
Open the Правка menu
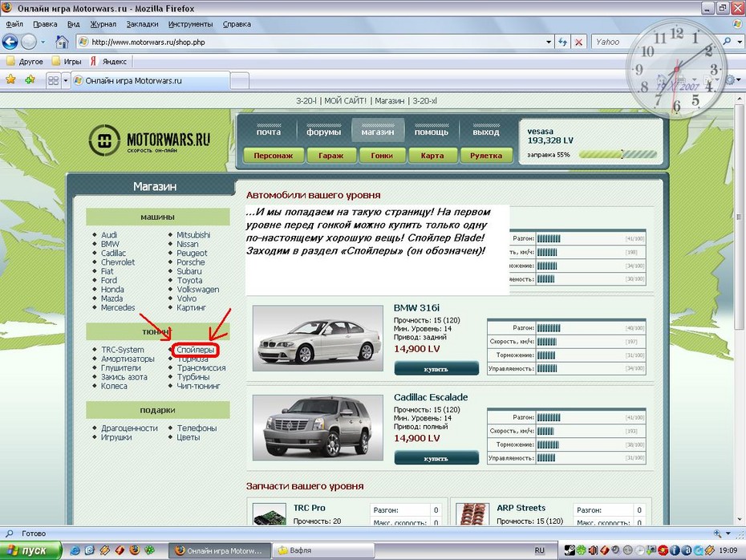pyautogui.click(x=45, y=24)
